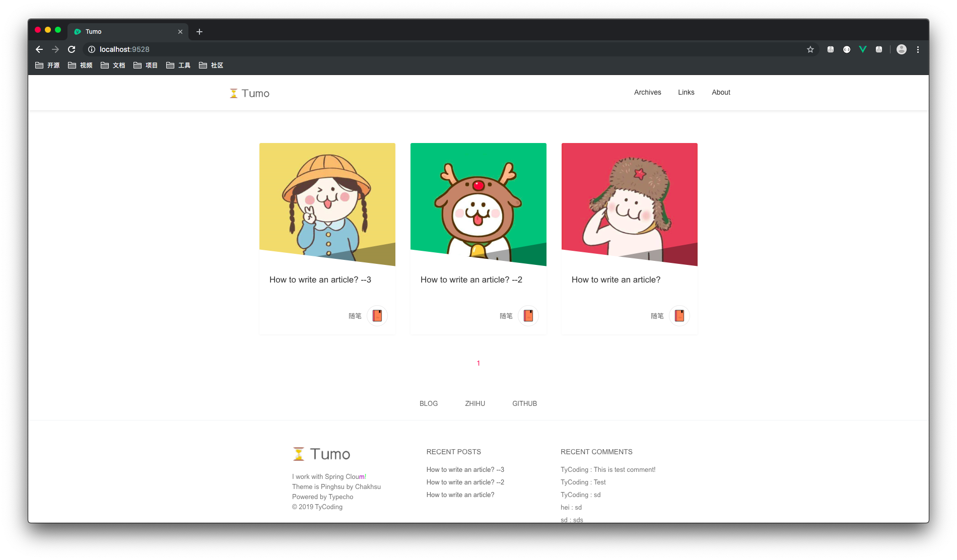The height and width of the screenshot is (560, 957).
Task: Close the Tumo browser tab
Action: 180,32
